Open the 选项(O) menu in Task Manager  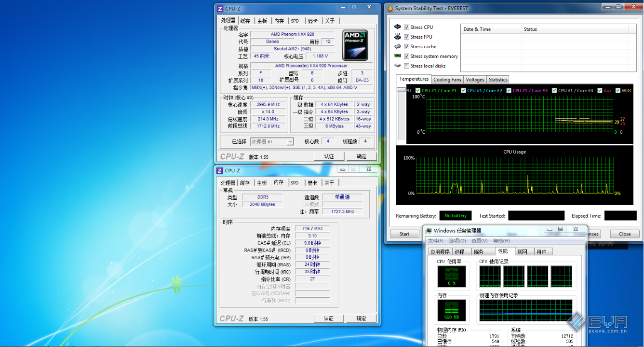(457, 241)
